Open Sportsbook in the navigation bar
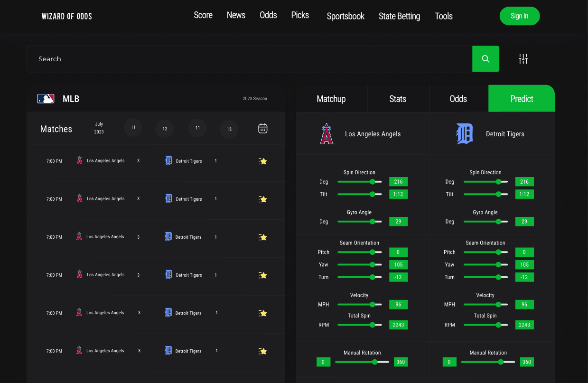 [x=345, y=16]
